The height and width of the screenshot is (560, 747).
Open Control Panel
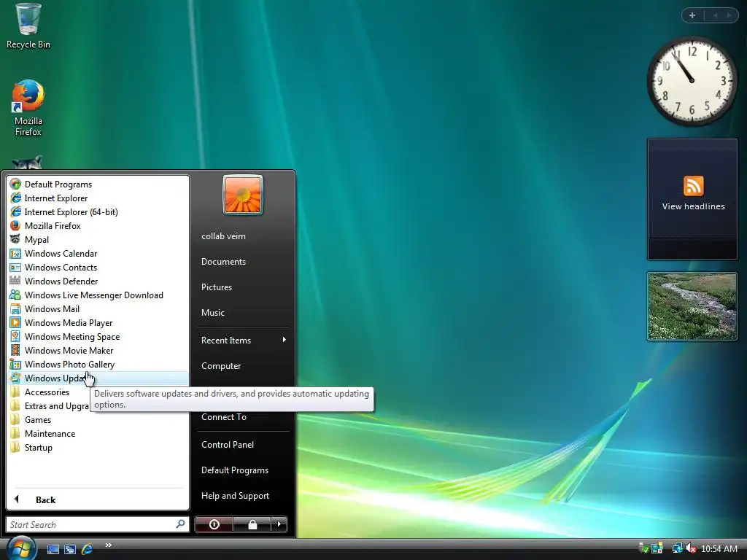243,444
